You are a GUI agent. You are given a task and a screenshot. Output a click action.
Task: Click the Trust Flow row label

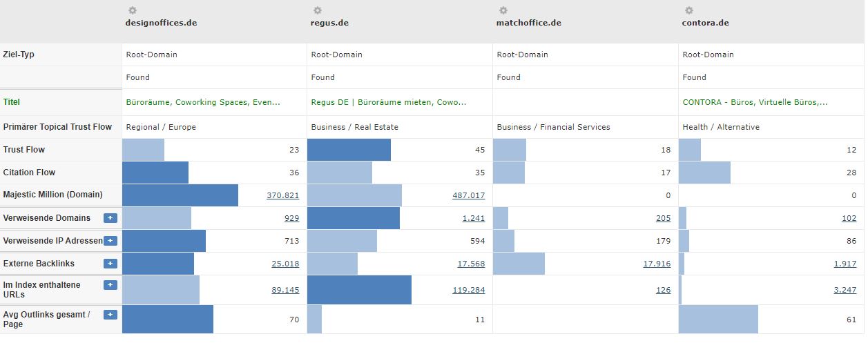(x=24, y=150)
